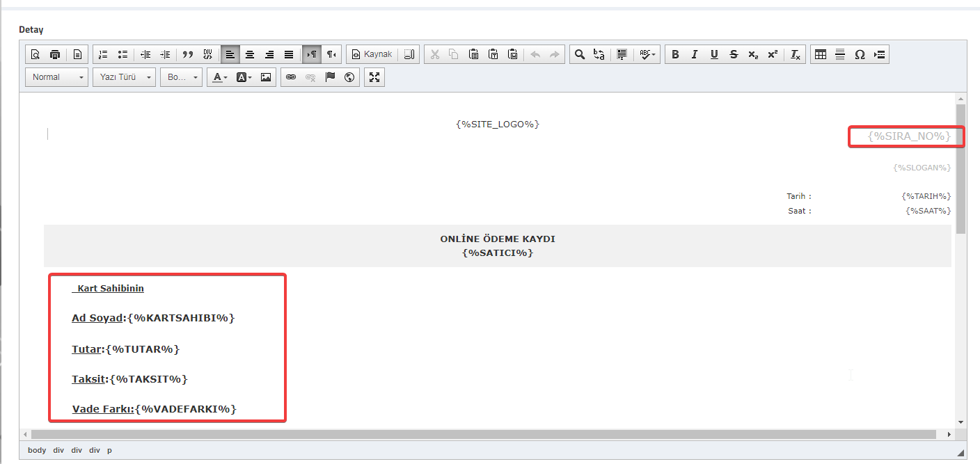The image size is (980, 464).
Task: Click the {%SITE_LOGO%} placeholder
Action: pyautogui.click(x=498, y=124)
